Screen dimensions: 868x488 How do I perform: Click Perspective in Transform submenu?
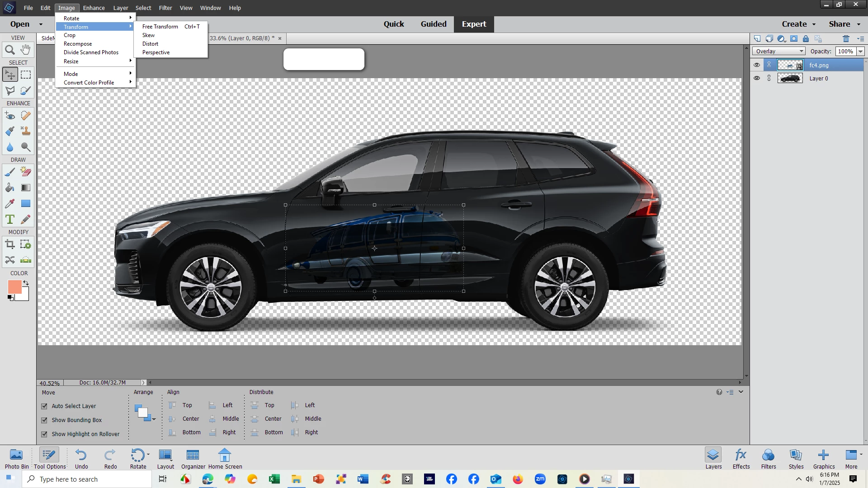coord(156,52)
